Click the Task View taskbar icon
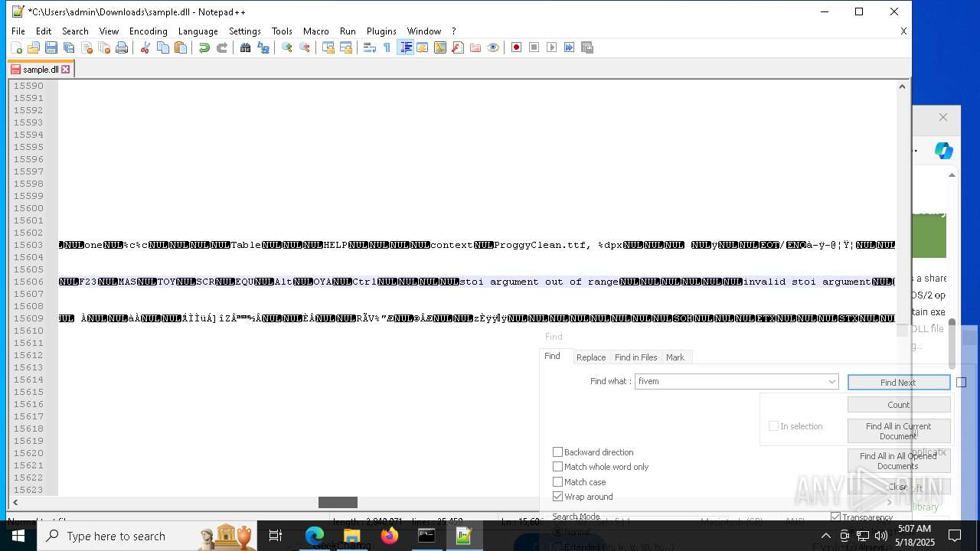 click(x=276, y=536)
